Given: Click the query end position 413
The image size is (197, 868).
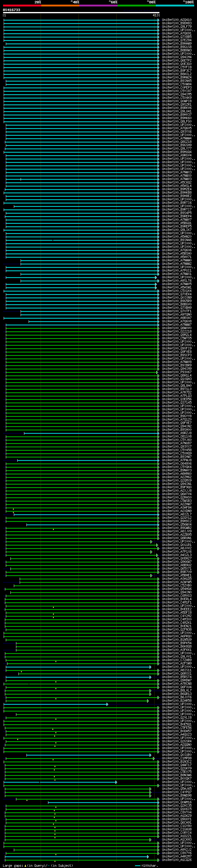Looking at the screenshot, I should tap(155, 15).
